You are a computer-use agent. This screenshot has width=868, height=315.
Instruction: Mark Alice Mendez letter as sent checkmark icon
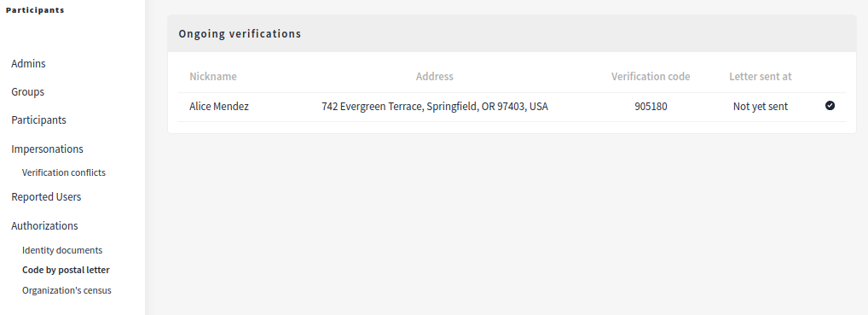[830, 105]
